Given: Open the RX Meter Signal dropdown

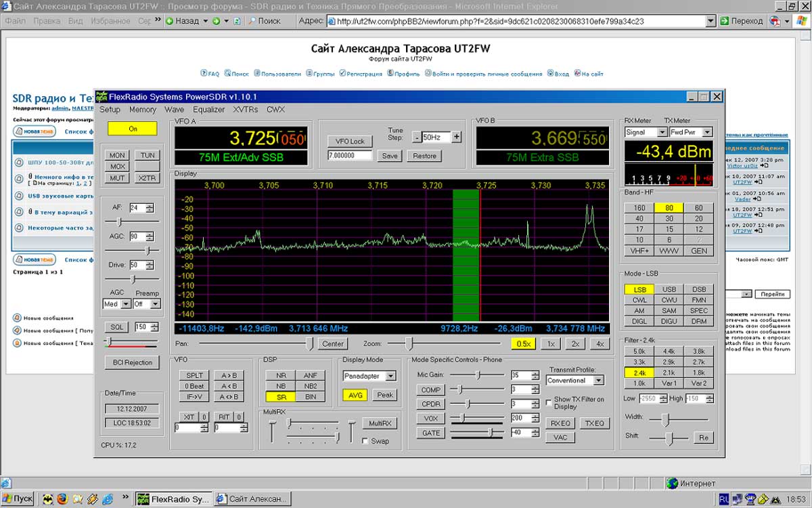Looking at the screenshot, I should [662, 133].
